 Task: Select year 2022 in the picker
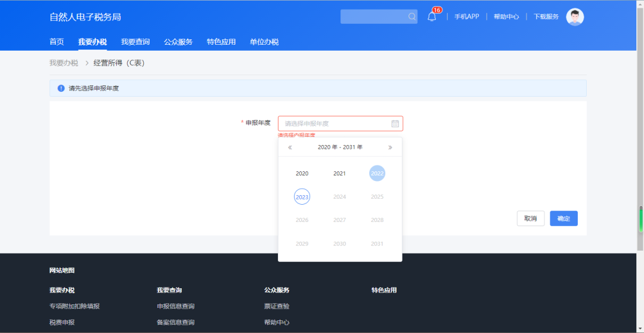pyautogui.click(x=377, y=174)
